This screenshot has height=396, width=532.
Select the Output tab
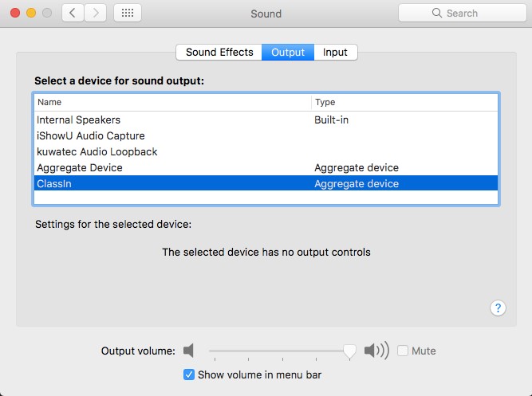tap(288, 53)
